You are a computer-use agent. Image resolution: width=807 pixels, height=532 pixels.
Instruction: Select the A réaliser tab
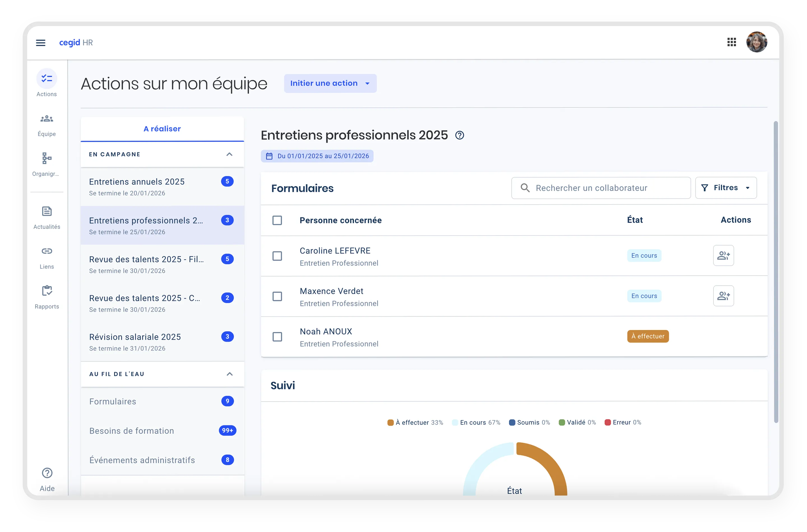point(162,129)
